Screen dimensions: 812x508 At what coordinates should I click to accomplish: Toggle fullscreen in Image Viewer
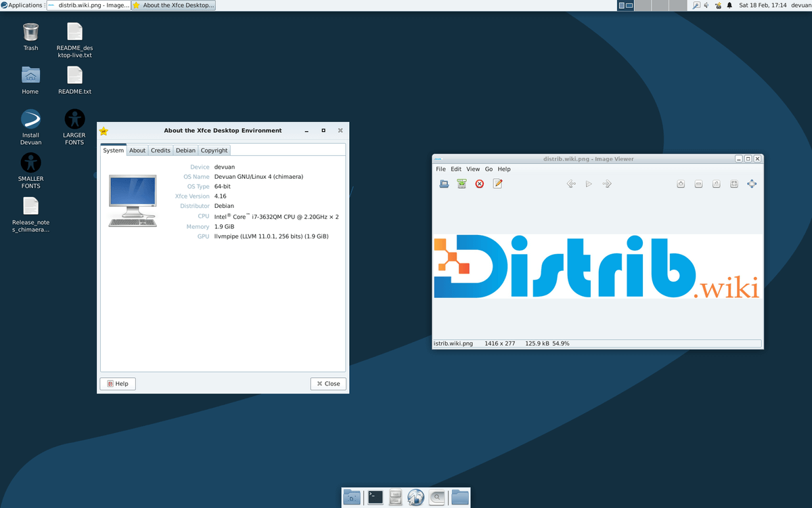coord(752,184)
